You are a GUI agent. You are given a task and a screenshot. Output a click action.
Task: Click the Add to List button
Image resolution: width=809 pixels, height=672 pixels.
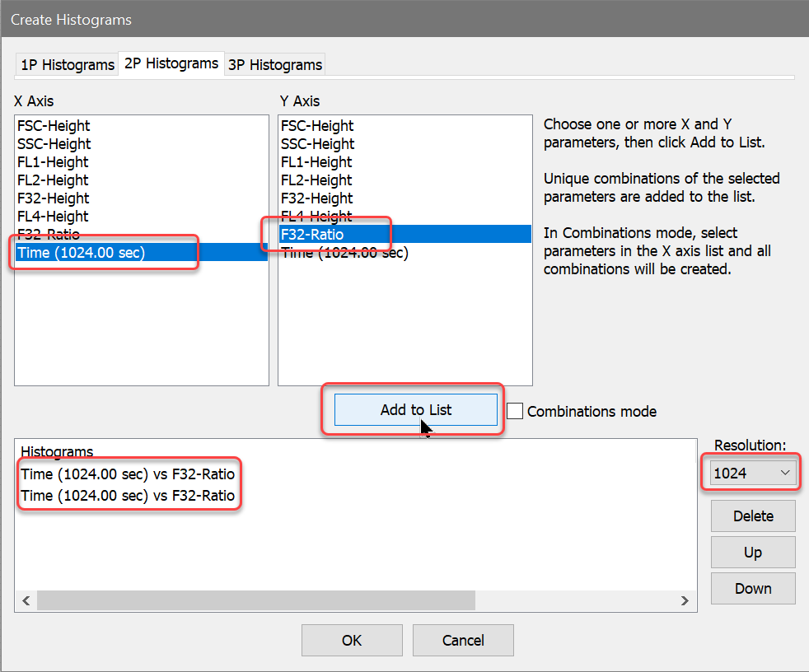[x=415, y=410]
